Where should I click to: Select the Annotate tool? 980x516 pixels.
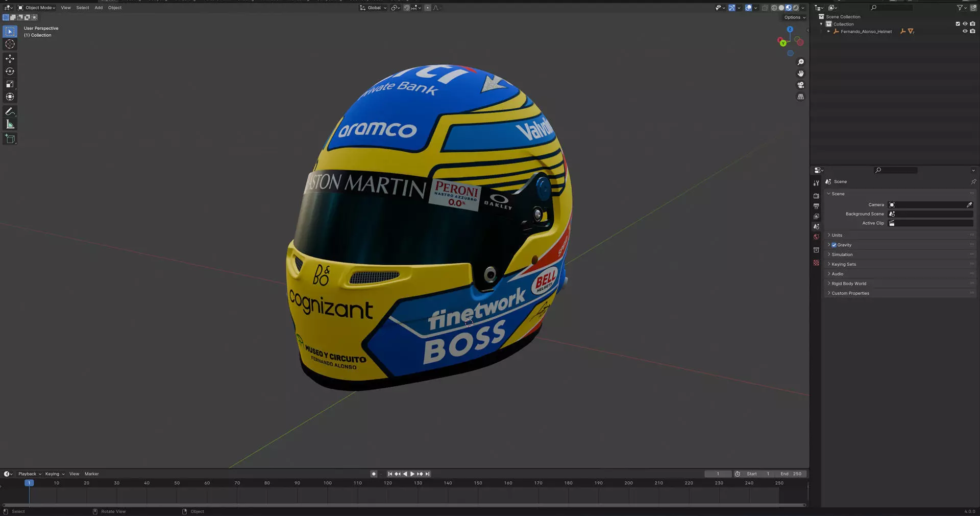tap(10, 111)
